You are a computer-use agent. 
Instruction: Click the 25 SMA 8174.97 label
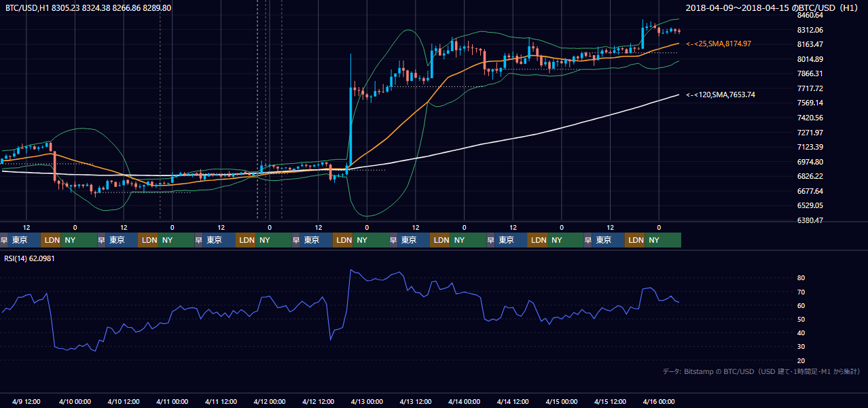click(719, 44)
